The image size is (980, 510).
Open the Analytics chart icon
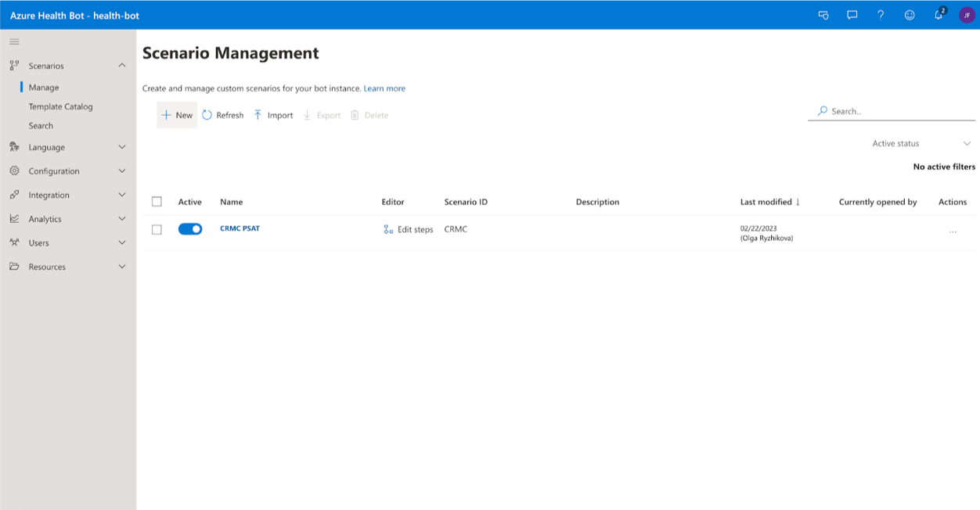pyautogui.click(x=14, y=218)
